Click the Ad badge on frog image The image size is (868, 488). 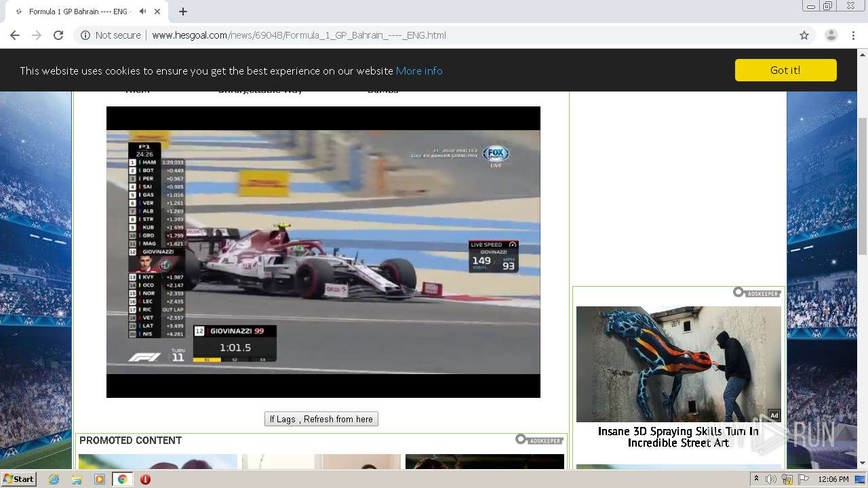774,415
